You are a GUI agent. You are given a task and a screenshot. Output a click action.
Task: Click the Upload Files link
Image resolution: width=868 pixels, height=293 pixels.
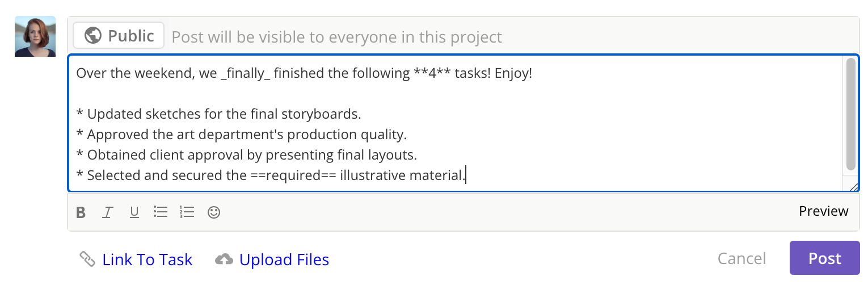coord(284,259)
